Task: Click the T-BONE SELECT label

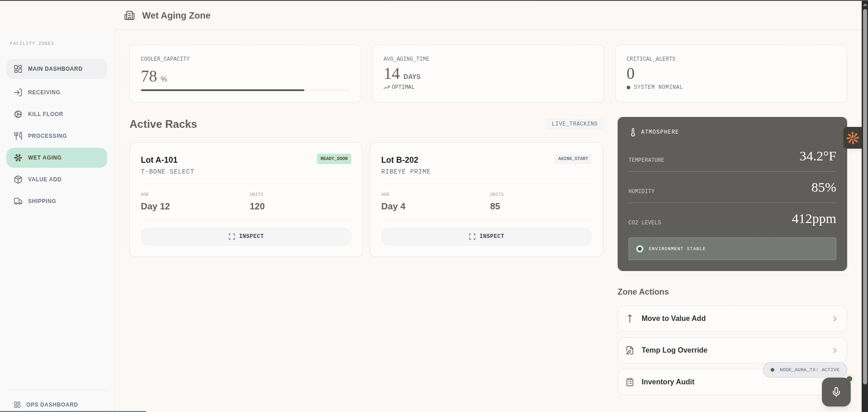Action: pyautogui.click(x=168, y=172)
